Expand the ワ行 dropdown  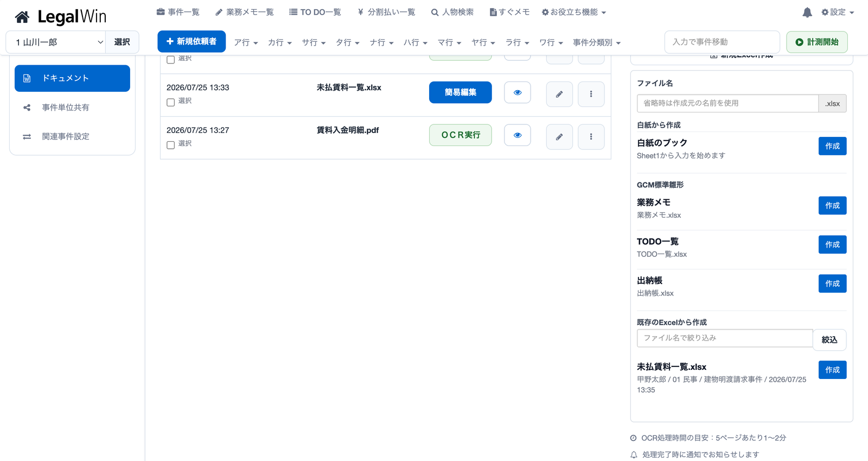(551, 42)
